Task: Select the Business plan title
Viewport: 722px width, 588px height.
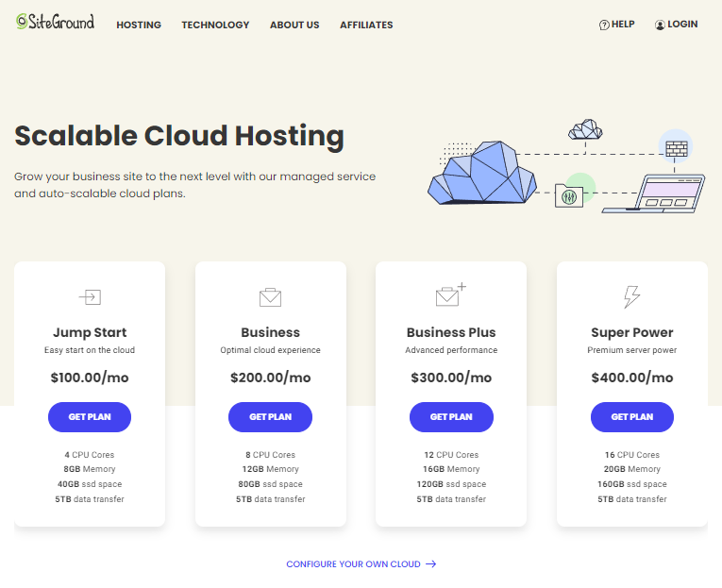Action: pos(270,332)
